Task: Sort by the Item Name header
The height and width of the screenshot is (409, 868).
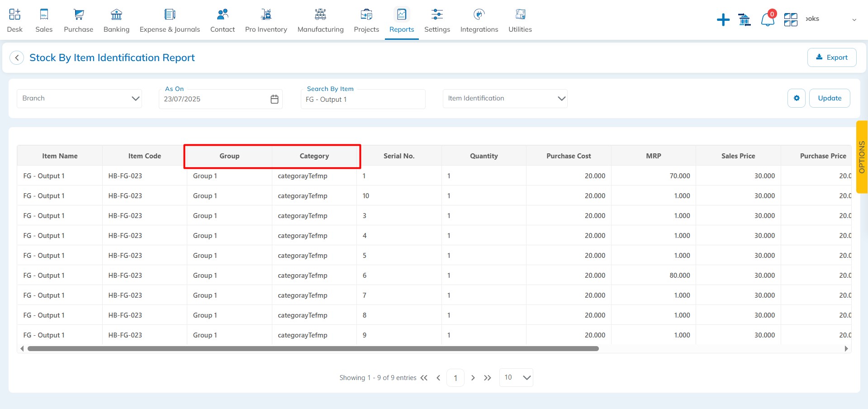Action: click(60, 156)
